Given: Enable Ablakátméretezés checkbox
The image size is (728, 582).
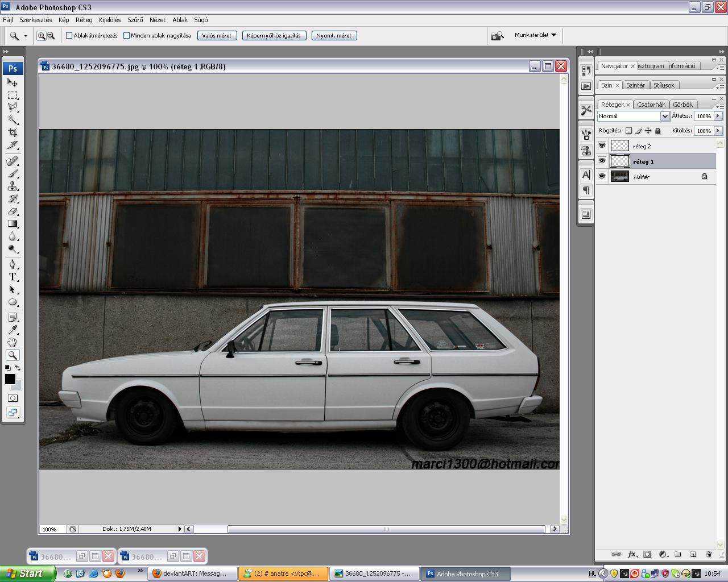Looking at the screenshot, I should pos(69,36).
